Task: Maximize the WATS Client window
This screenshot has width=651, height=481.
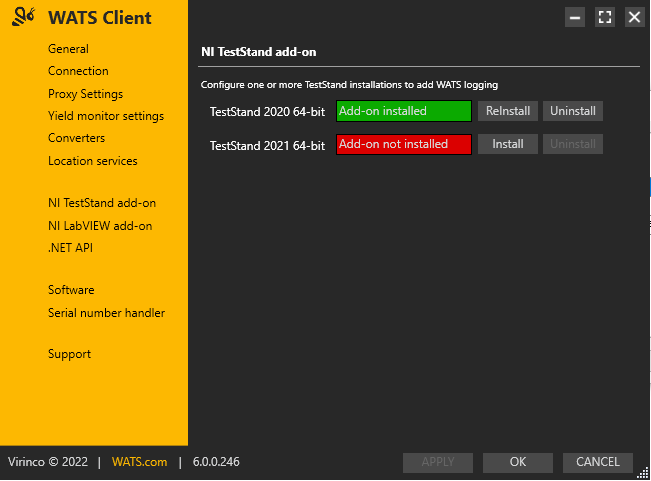Action: 605,17
